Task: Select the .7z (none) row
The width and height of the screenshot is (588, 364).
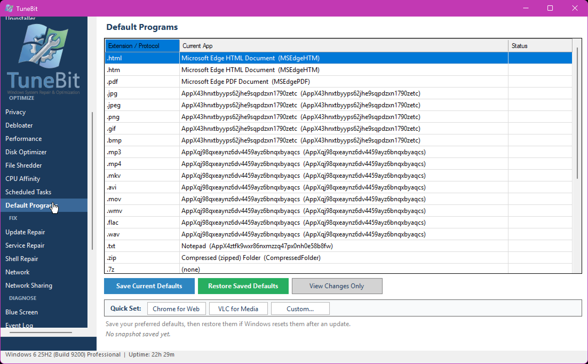Action: (339, 269)
